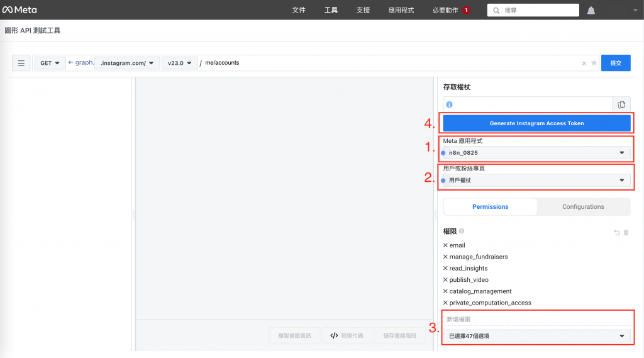Open the GET method dropdown
The height and width of the screenshot is (358, 644).
click(x=50, y=63)
